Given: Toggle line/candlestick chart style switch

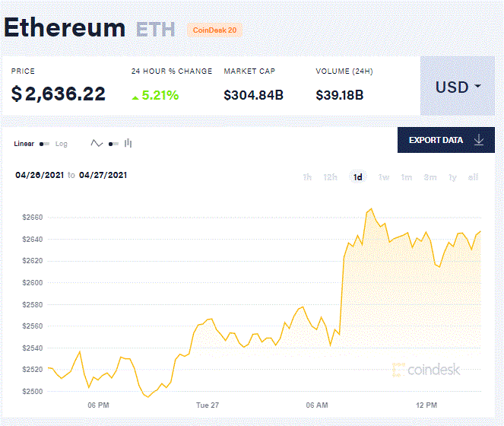Looking at the screenshot, I should [x=113, y=144].
